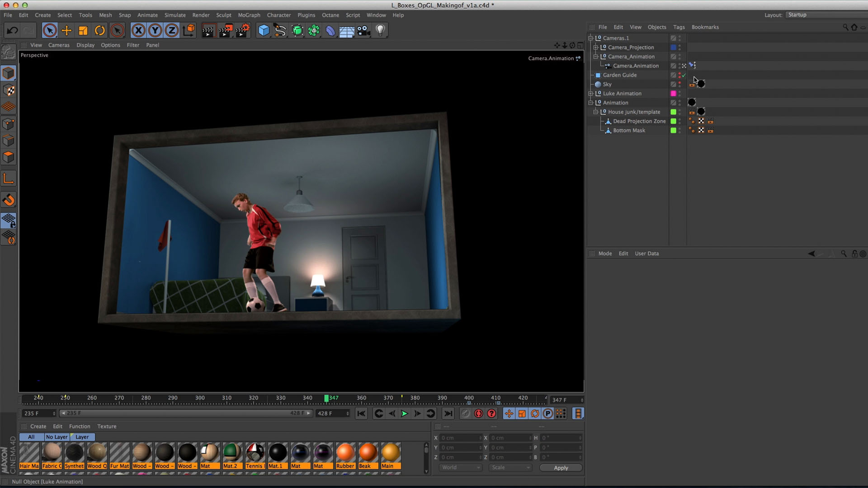Add a floor environment object
868x488 pixels.
point(347,31)
